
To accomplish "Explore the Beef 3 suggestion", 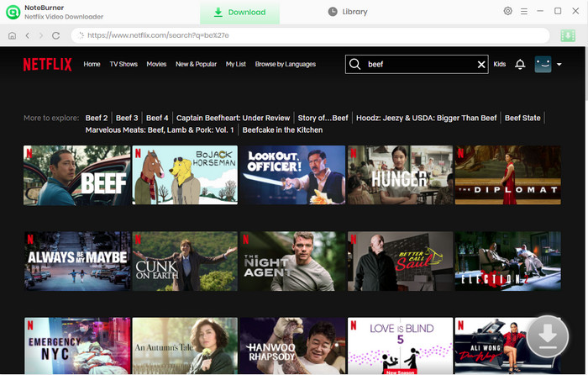I will [x=127, y=118].
